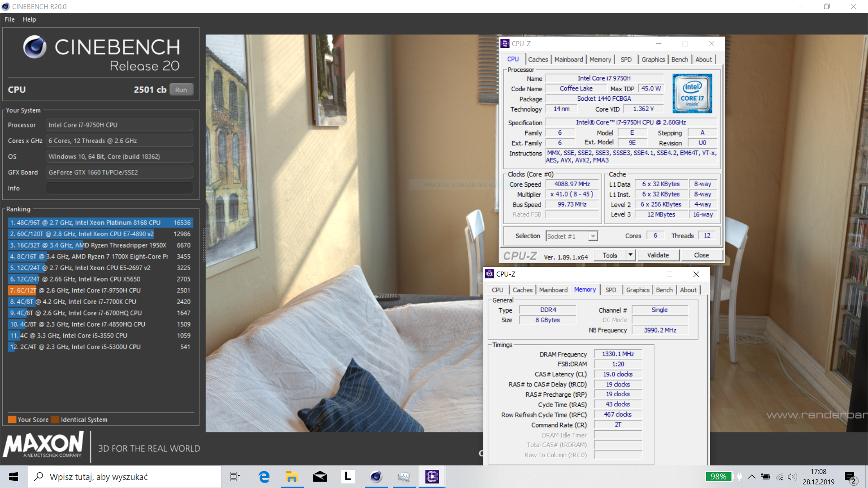Click the Info input field
The image size is (868, 488).
click(x=119, y=188)
